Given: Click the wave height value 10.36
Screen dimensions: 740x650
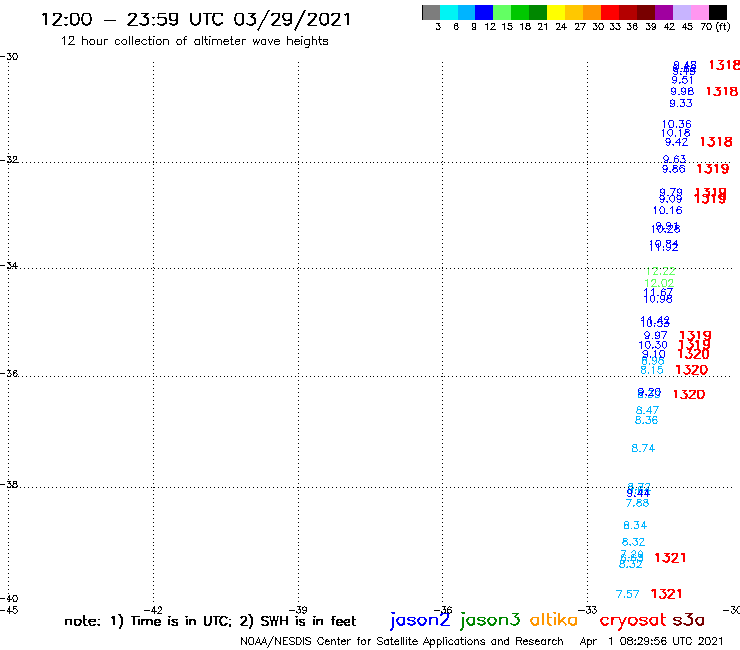Looking at the screenshot, I should click(x=676, y=124).
